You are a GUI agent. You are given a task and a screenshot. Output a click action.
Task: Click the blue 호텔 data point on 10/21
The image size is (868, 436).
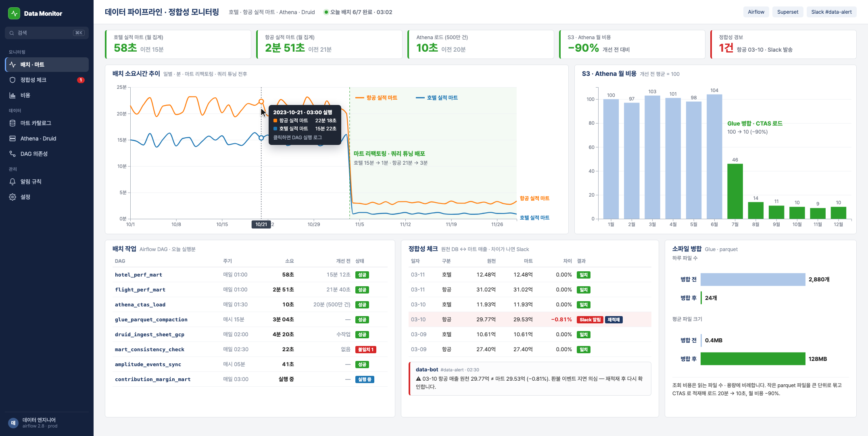261,138
